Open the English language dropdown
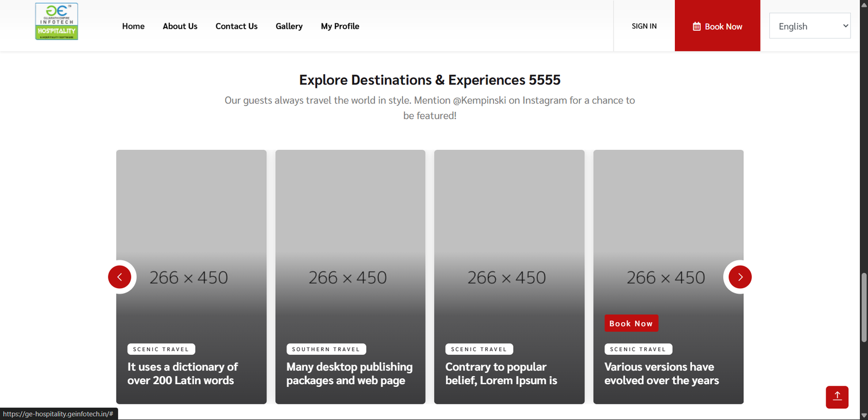The width and height of the screenshot is (868, 420). point(809,26)
